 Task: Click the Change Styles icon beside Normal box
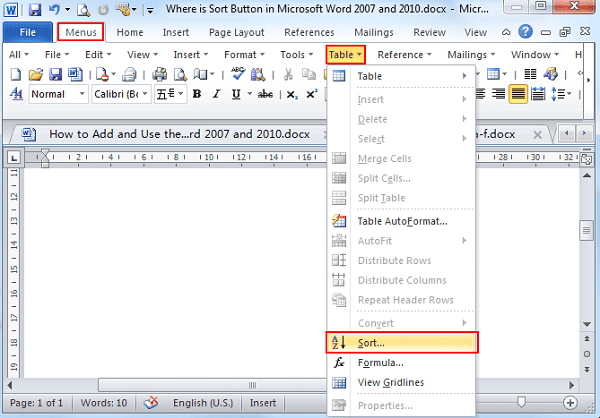point(16,94)
